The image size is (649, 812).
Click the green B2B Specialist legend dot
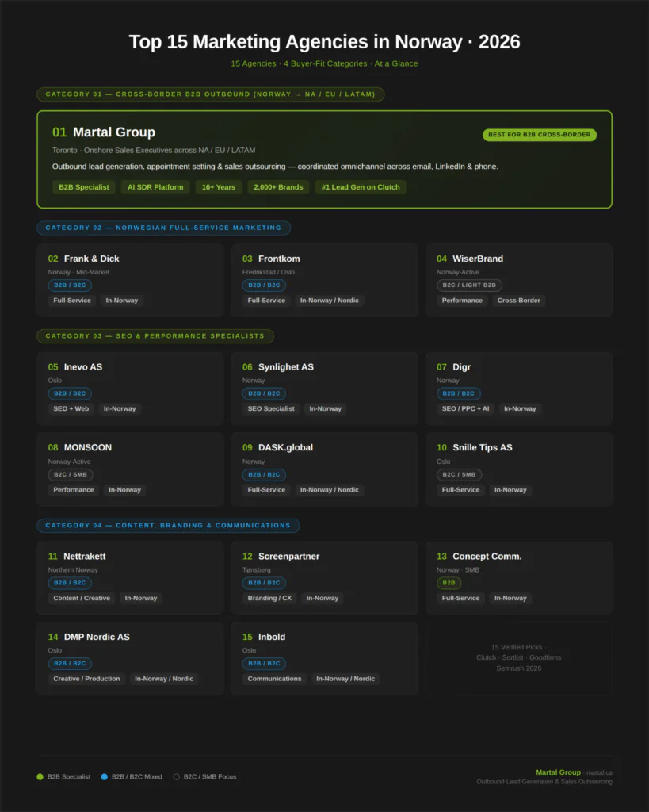coord(40,777)
